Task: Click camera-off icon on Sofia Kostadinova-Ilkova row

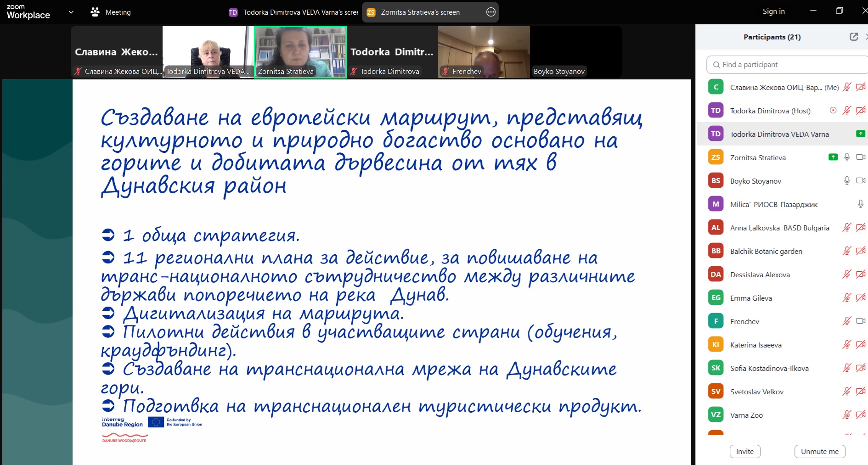Action: click(x=861, y=368)
